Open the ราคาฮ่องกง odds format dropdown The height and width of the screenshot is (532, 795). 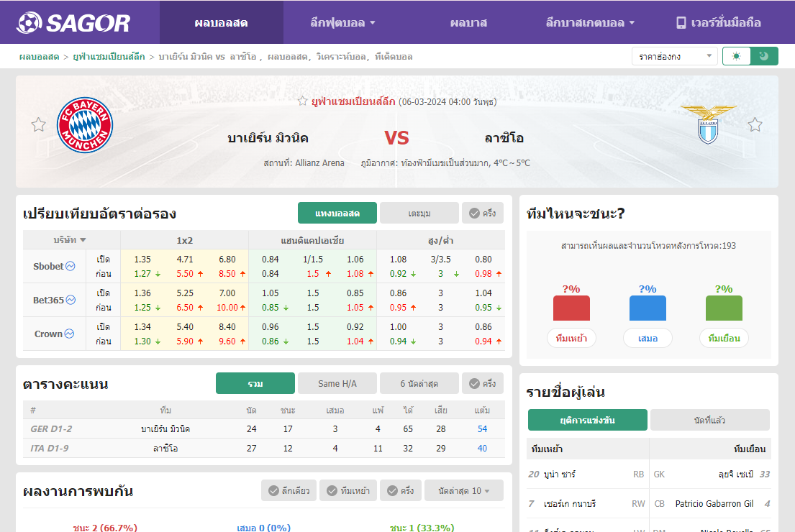674,56
